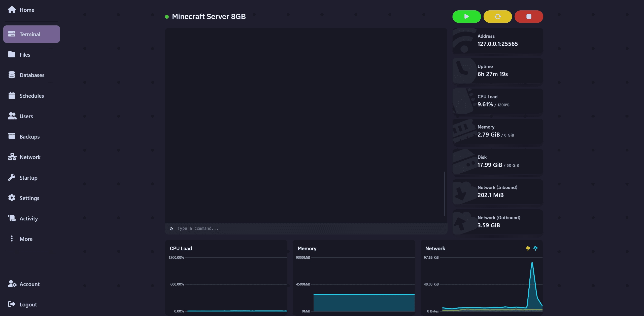The height and width of the screenshot is (316, 644).
Task: Toggle outbound network series cloud icon
Action: tap(535, 248)
